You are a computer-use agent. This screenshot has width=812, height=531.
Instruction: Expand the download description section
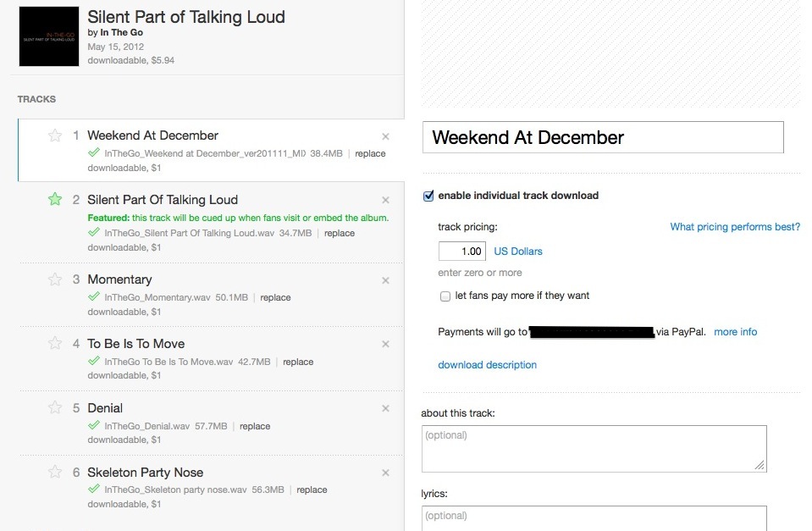[487, 365]
